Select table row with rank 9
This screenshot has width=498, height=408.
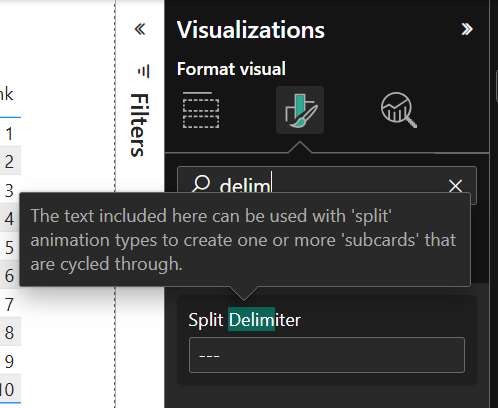click(x=10, y=361)
